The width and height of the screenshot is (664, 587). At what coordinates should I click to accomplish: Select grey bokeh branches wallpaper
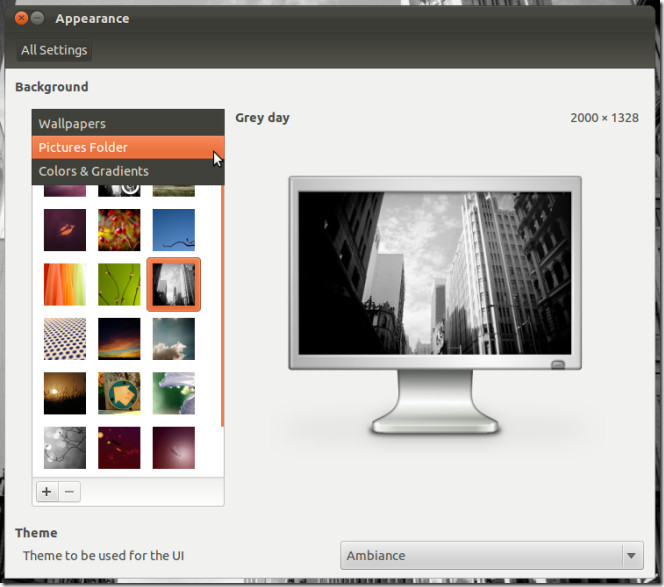(65, 448)
